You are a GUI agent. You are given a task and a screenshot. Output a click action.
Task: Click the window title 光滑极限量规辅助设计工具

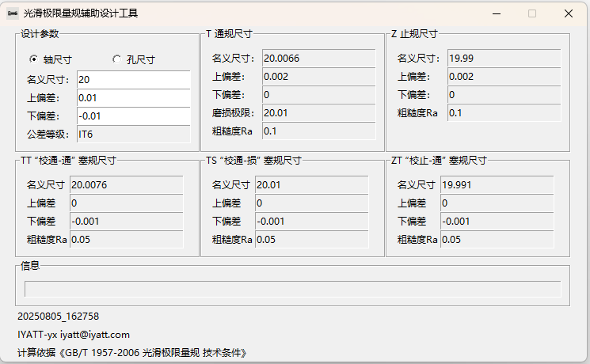click(x=81, y=13)
